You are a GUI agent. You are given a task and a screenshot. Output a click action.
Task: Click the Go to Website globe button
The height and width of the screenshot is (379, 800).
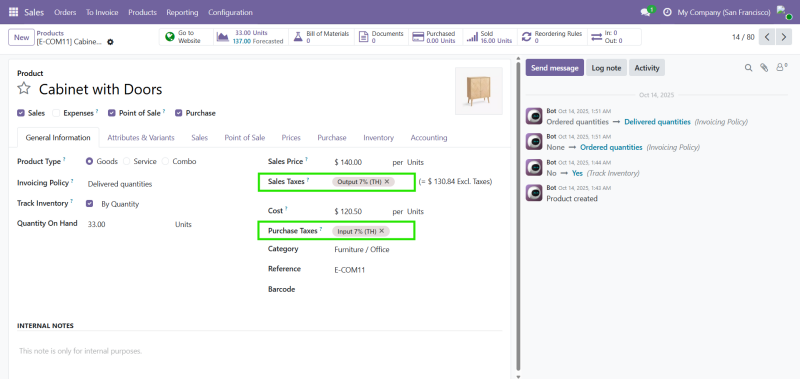(186, 37)
